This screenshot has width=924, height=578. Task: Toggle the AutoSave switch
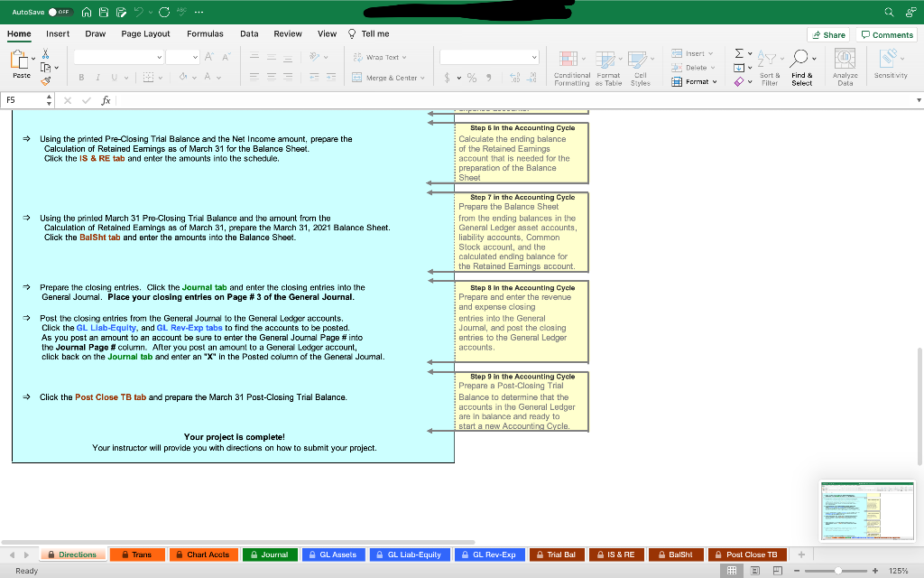60,12
